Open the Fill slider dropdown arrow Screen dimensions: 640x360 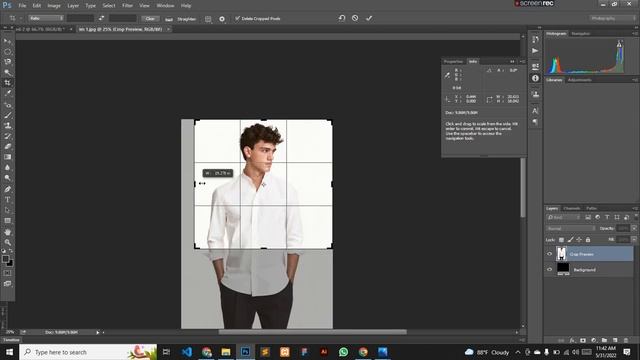(x=634, y=240)
